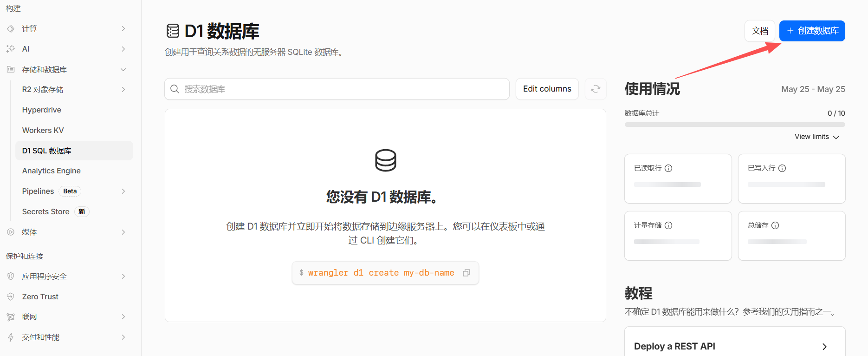Click the 数据库总计 usage progress bar
The image size is (868, 356).
(x=735, y=125)
